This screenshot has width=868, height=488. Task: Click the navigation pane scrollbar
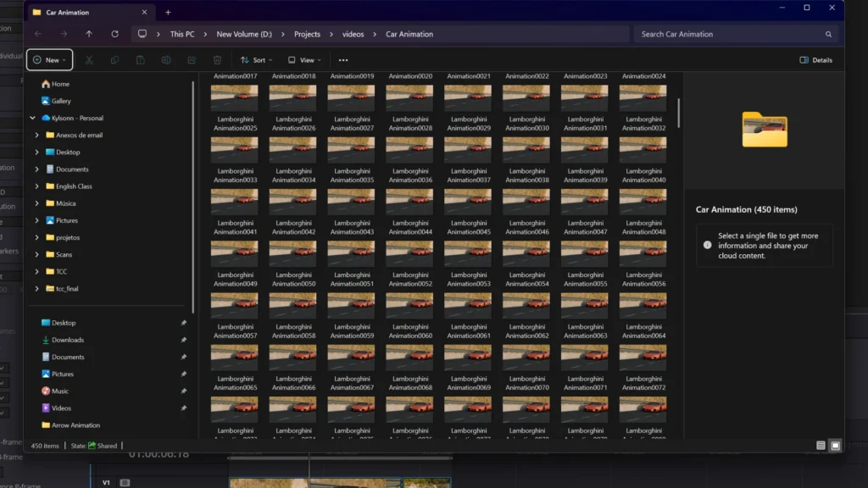[x=193, y=197]
